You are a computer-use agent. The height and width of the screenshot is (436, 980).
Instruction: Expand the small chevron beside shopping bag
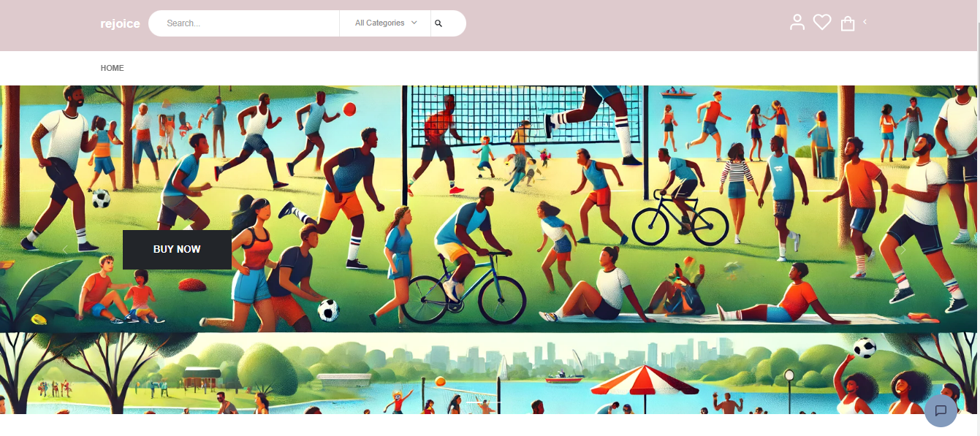click(865, 22)
